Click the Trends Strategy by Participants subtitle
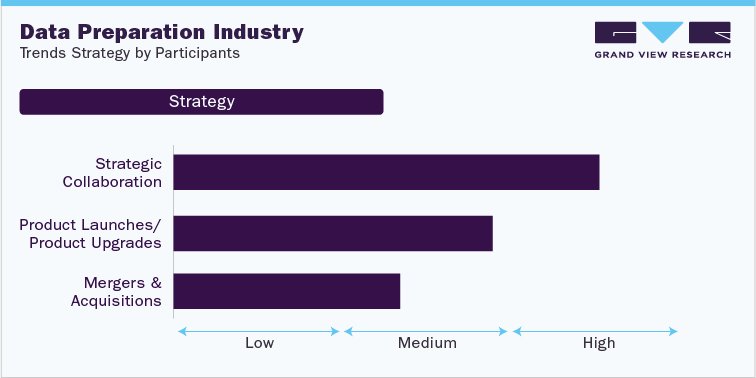The height and width of the screenshot is (378, 756). [x=130, y=53]
